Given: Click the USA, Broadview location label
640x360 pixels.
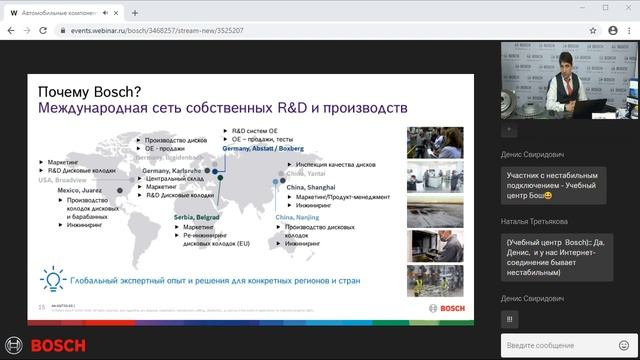Looking at the screenshot, I should coord(62,180).
